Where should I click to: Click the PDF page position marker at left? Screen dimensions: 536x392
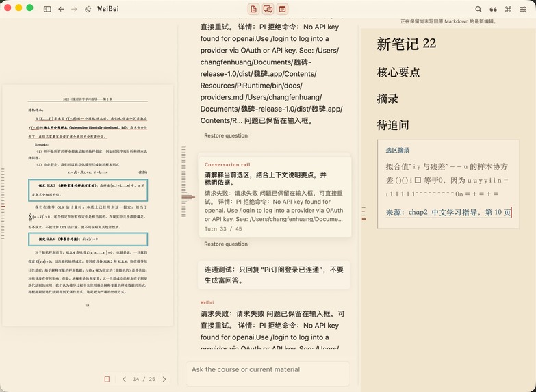pos(3,207)
